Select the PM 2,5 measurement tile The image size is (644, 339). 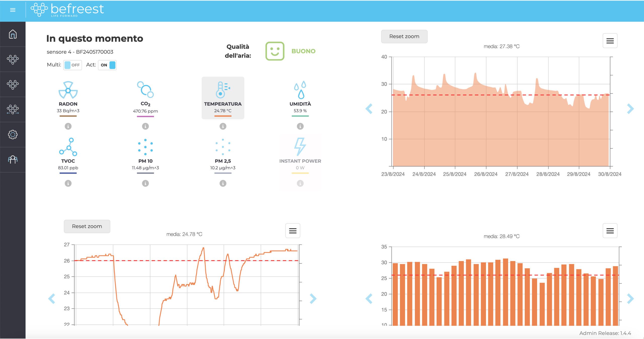223,155
